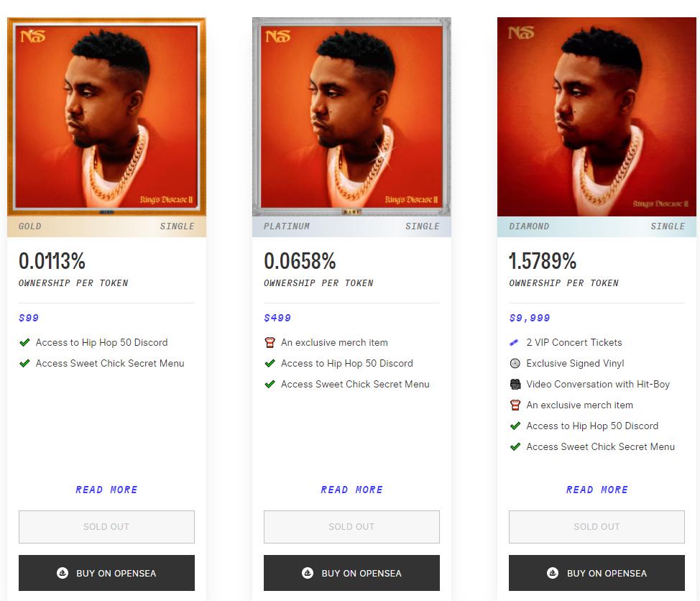Expand Read More on the Gold card
The height and width of the screenshot is (601, 700).
[106, 490]
